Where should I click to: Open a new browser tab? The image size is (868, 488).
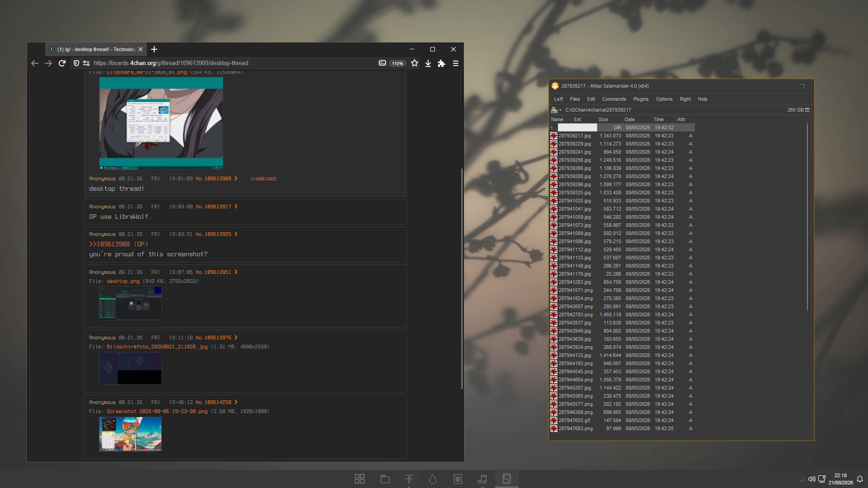154,49
